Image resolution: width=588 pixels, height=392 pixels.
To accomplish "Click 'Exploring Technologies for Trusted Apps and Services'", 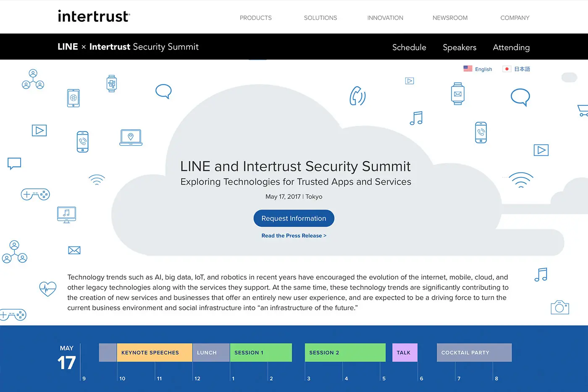I will (296, 182).
